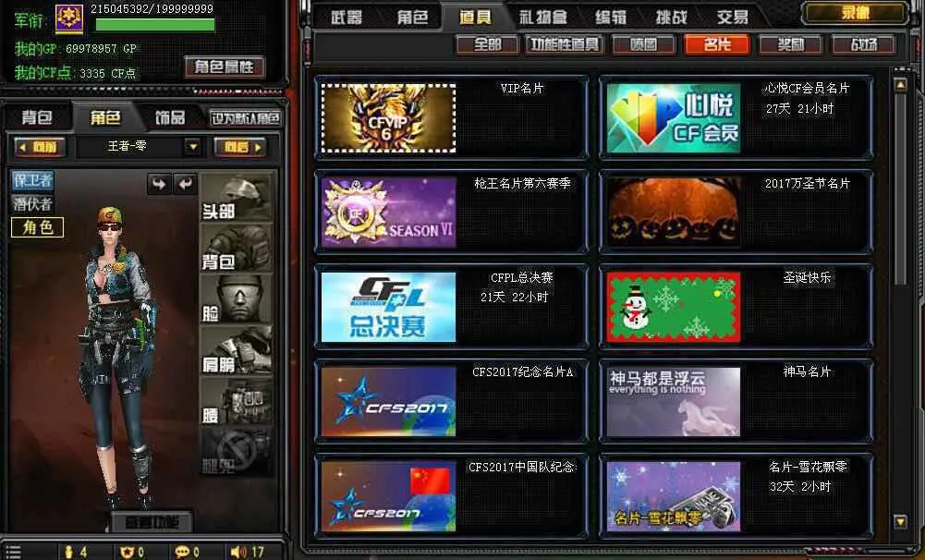Screen dimensions: 925x560
Task: Select the 心悦CF会员 namecard
Action: click(673, 118)
